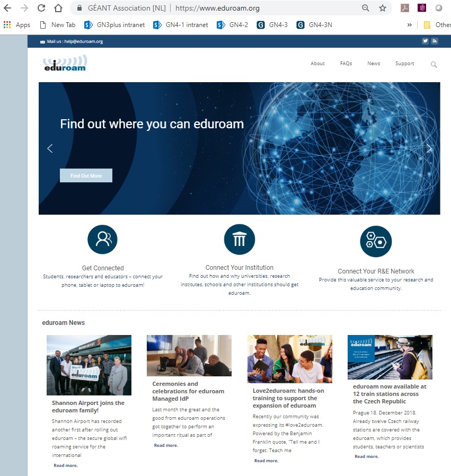Reload the page in browser
Image resolution: width=451 pixels, height=476 pixels.
coord(41,8)
